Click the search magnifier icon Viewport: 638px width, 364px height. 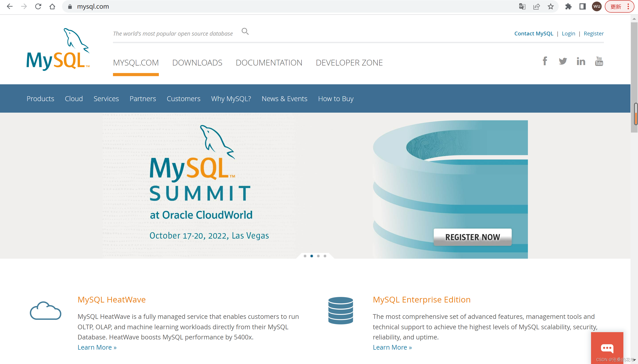tap(245, 31)
